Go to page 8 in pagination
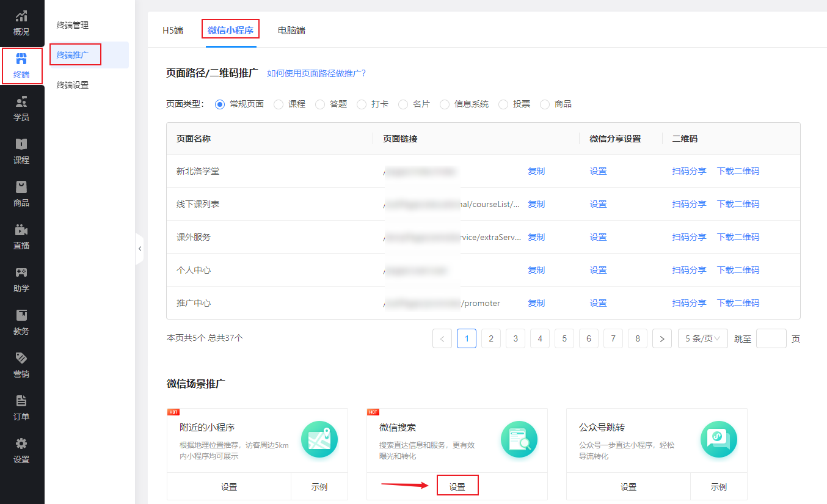 point(638,338)
